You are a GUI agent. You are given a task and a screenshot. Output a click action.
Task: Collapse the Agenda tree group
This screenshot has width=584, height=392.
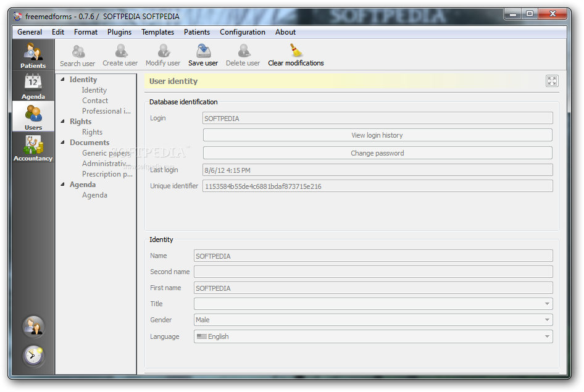click(62, 185)
